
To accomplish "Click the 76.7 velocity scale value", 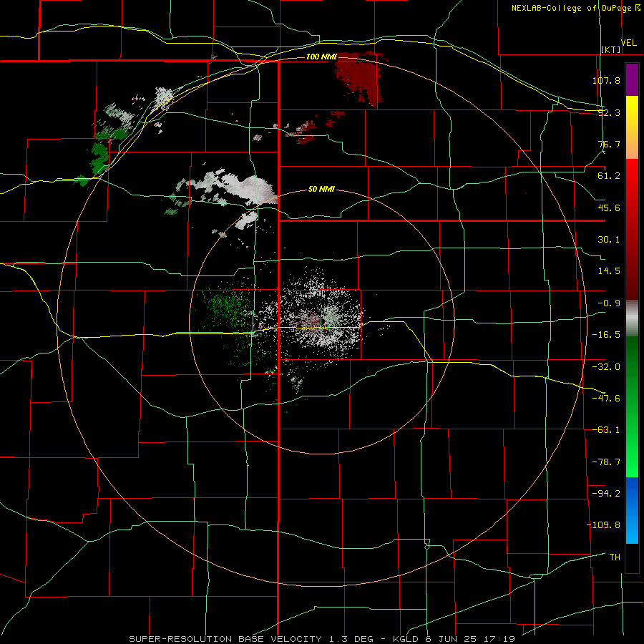I will tap(609, 144).
